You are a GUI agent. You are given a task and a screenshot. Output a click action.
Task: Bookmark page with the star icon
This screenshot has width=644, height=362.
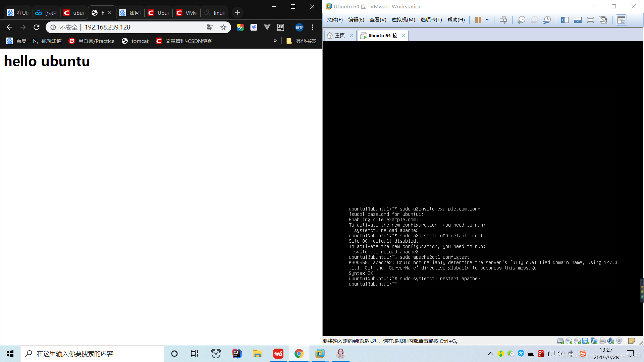click(223, 27)
